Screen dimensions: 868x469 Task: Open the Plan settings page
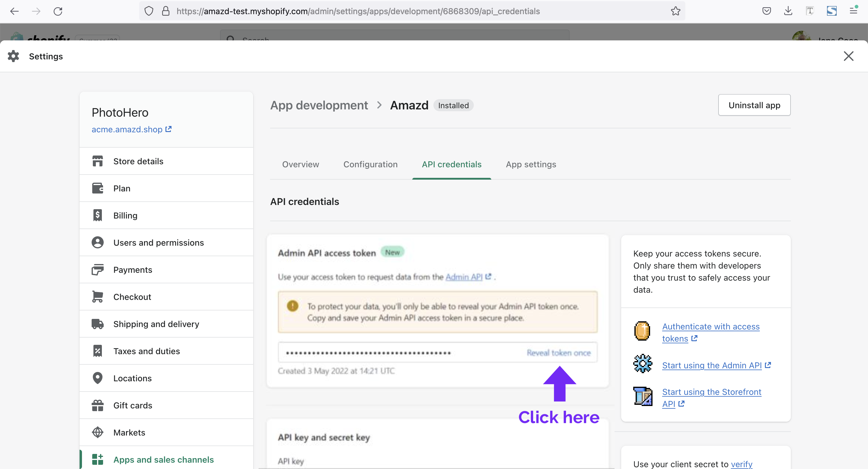coord(166,188)
